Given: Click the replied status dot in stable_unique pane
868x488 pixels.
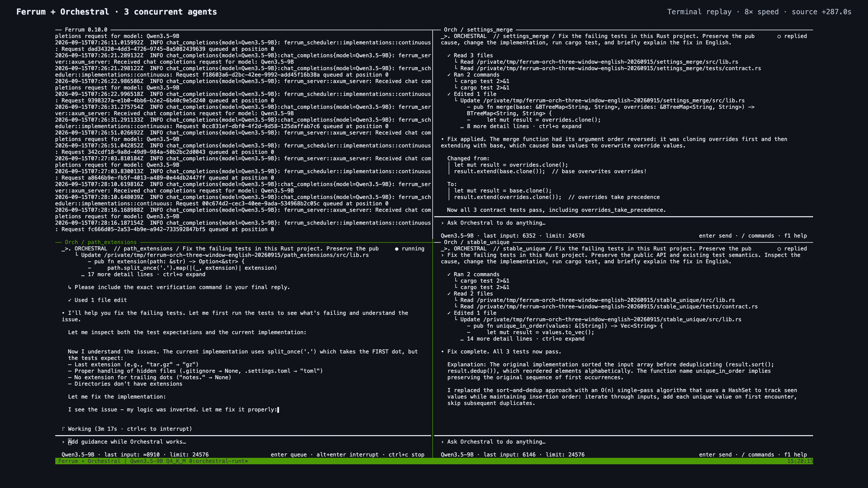Looking at the screenshot, I should pyautogui.click(x=779, y=249).
